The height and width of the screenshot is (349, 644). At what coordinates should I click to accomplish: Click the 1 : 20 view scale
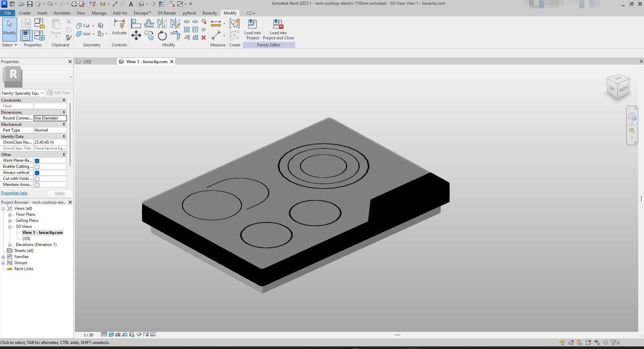pos(89,335)
